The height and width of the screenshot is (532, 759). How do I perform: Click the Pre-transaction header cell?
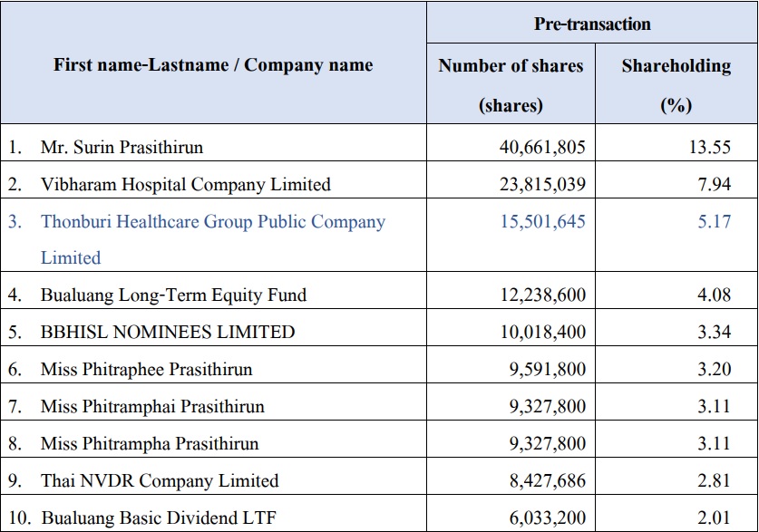coord(592,24)
